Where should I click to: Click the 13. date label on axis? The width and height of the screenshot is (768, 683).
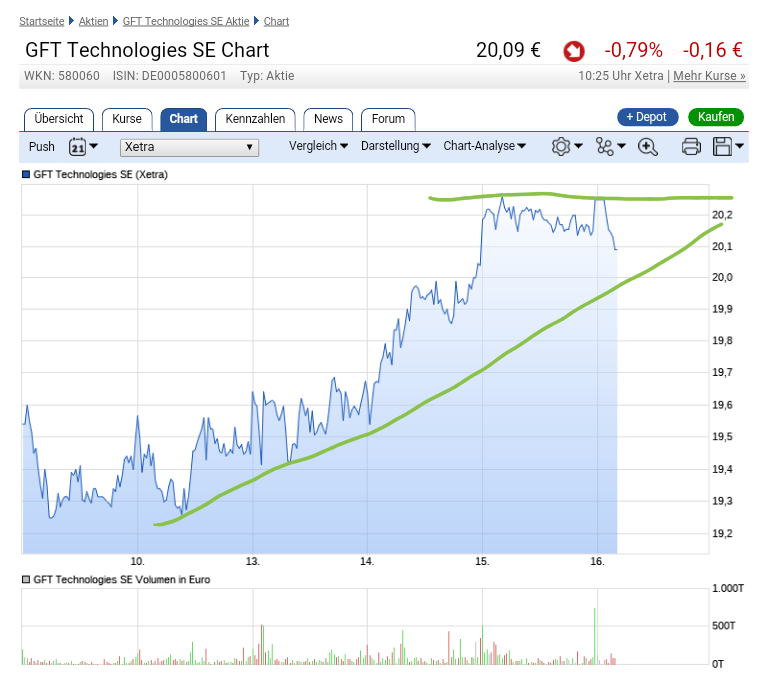tap(253, 561)
